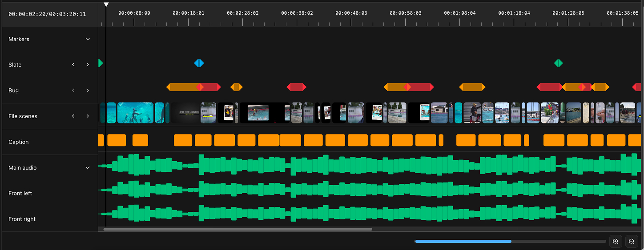Select the green Slate marker near 01:28

[558, 63]
